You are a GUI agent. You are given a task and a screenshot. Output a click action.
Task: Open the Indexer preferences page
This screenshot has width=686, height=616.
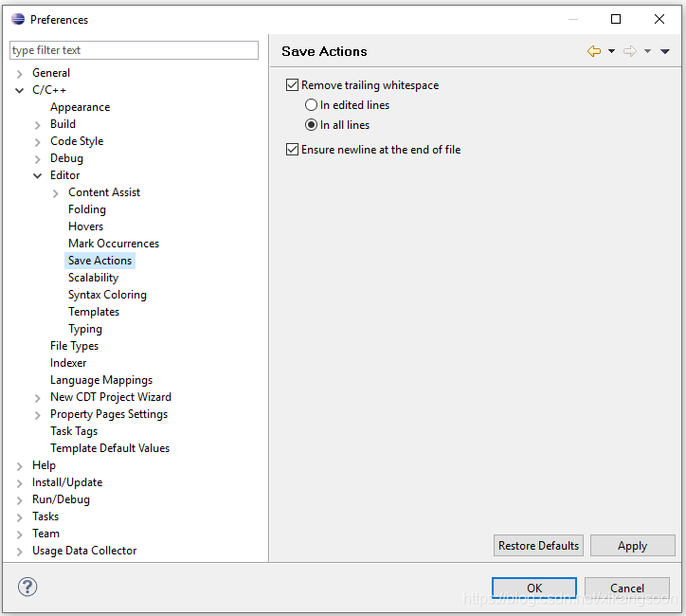point(68,363)
